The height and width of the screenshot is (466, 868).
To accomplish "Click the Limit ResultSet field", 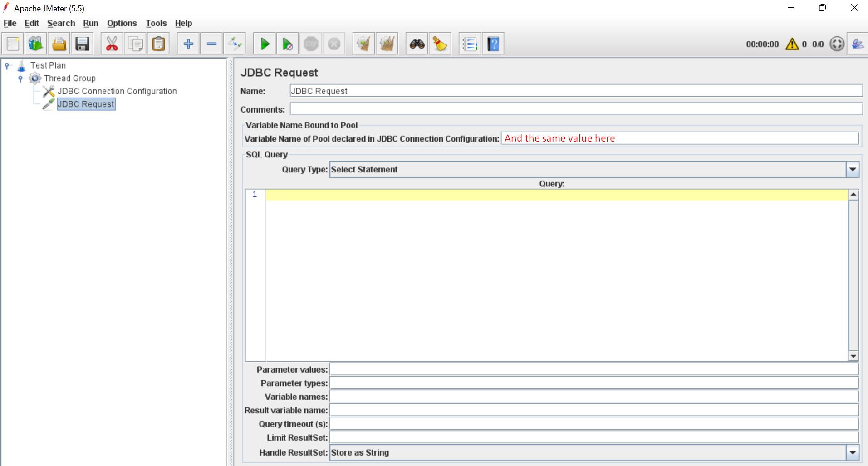I will (594, 437).
